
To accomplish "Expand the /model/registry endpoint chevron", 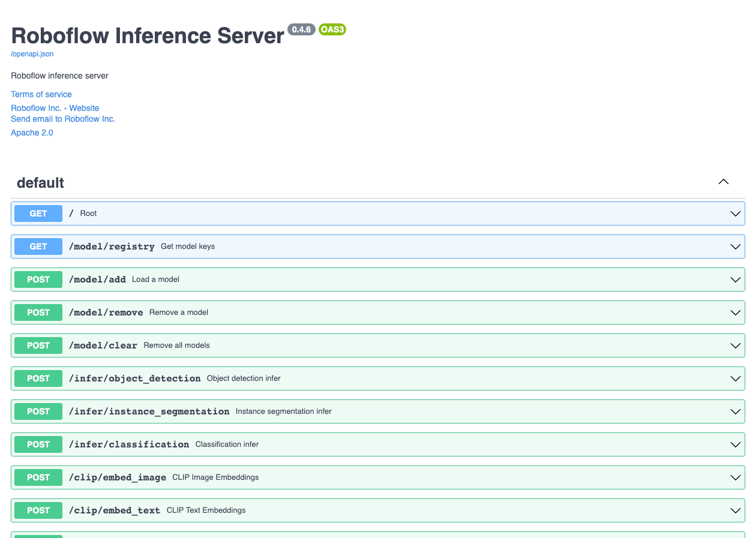I will (x=735, y=247).
